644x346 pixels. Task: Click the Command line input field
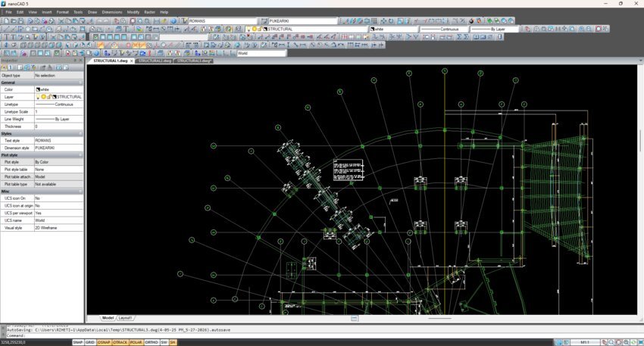tap(320, 335)
